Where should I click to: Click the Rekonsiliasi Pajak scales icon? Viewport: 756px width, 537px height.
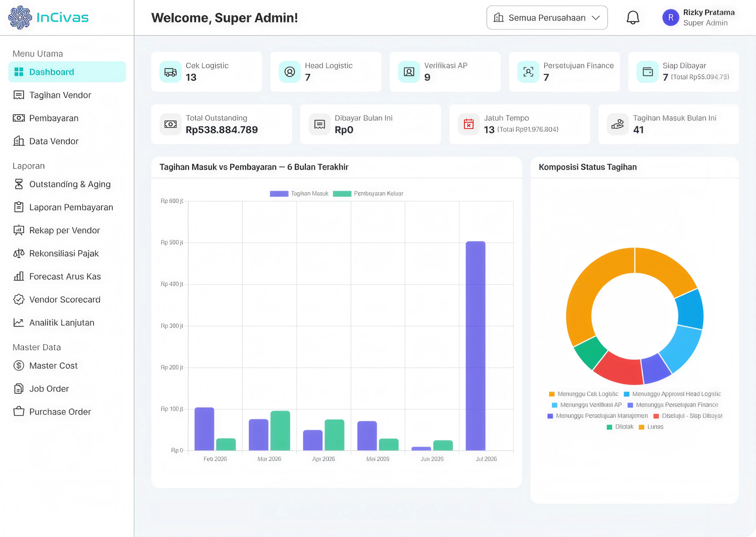coord(19,253)
